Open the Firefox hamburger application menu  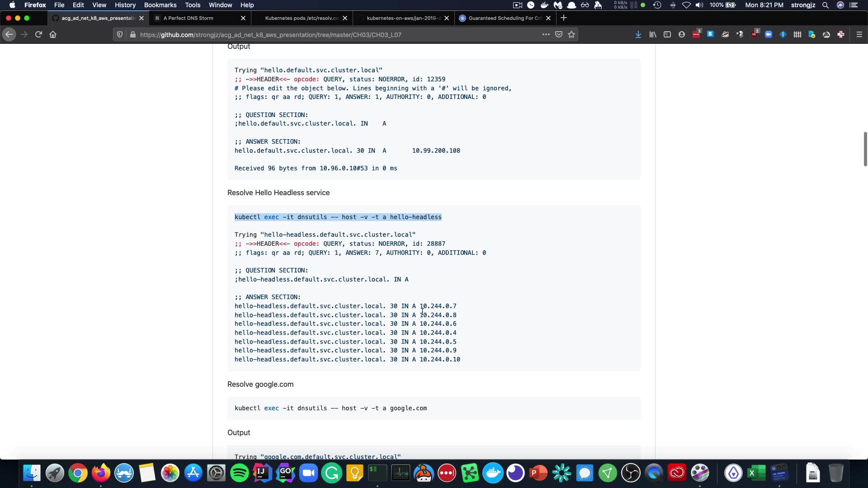click(x=859, y=34)
